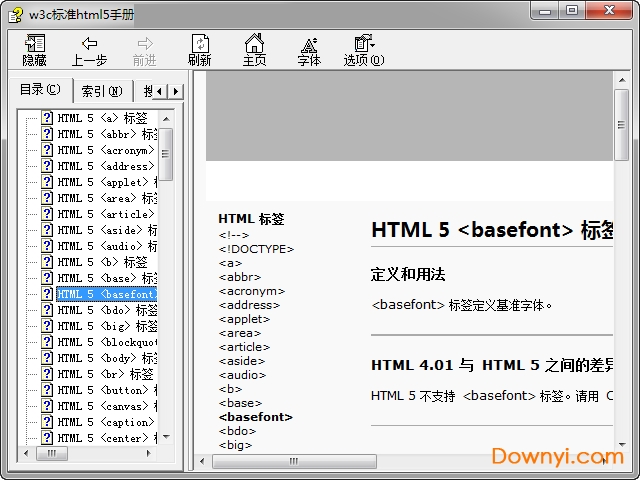Viewport: 640px width, 480px height.
Task: Open the <!DOCTYPE> link
Action: [x=256, y=249]
